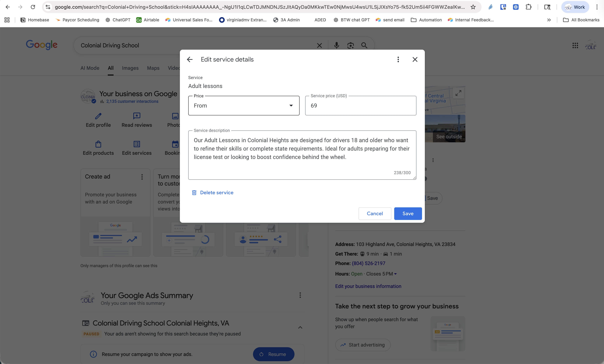
Task: Open the Google apps grid
Action: 575,45
